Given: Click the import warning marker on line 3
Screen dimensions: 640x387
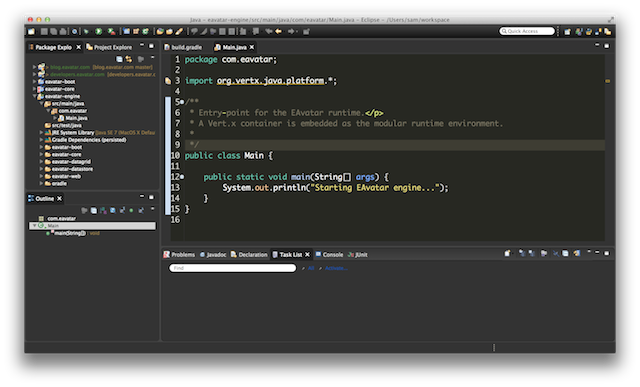Looking at the screenshot, I should click(x=168, y=81).
